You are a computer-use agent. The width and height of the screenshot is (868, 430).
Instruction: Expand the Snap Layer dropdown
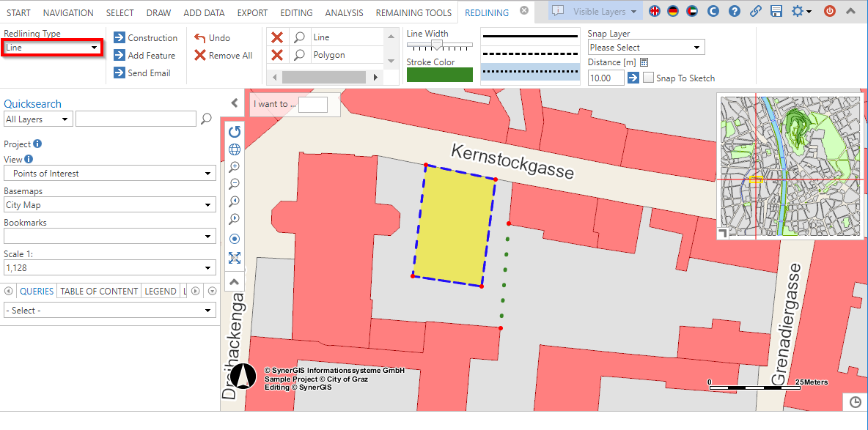[646, 48]
